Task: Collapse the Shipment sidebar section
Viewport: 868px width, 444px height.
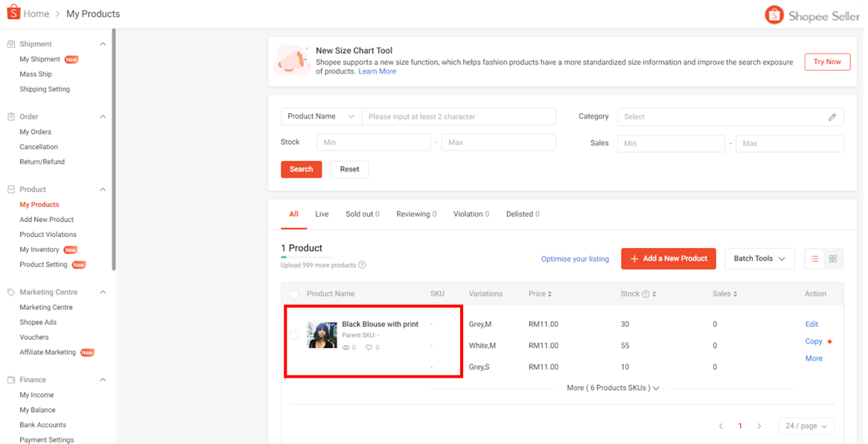Action: click(103, 43)
